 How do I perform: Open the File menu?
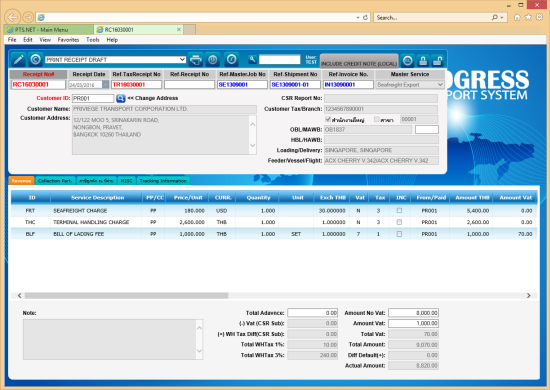(12, 40)
